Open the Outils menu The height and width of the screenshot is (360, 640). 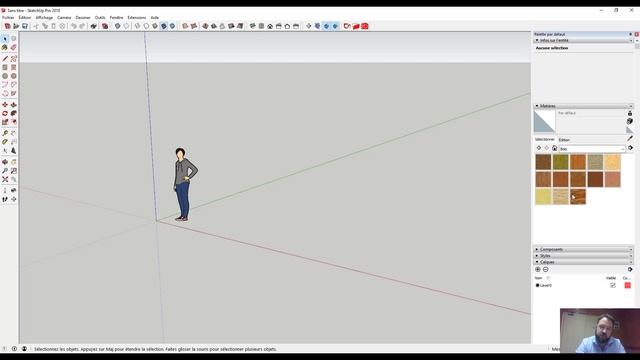tap(100, 18)
